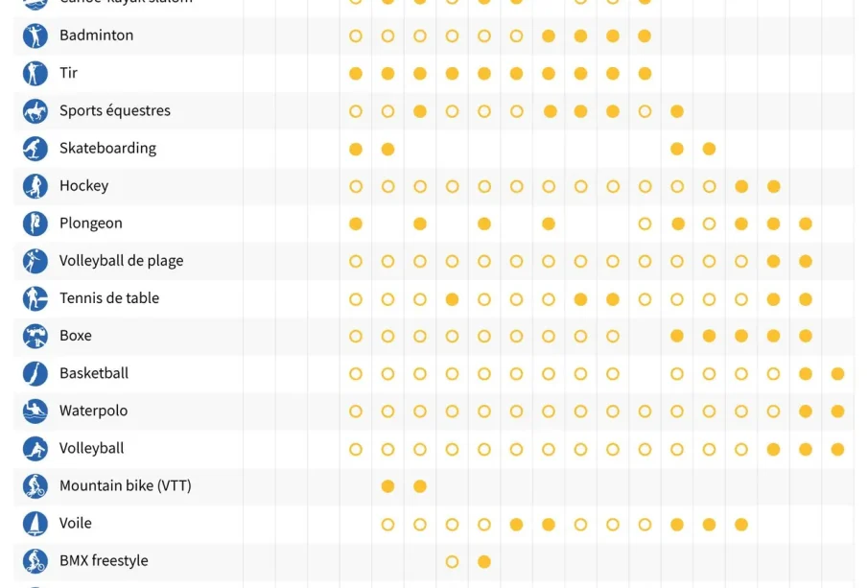The image size is (868, 588).
Task: Select the Volleyball de plage icon
Action: tap(35, 261)
